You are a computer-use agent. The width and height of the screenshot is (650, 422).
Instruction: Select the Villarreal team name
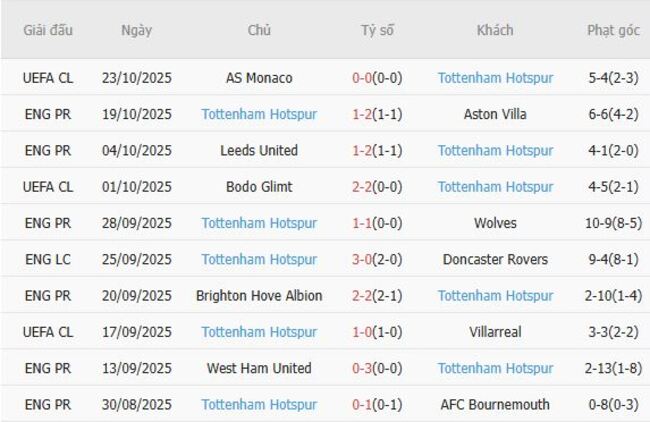pyautogui.click(x=495, y=332)
